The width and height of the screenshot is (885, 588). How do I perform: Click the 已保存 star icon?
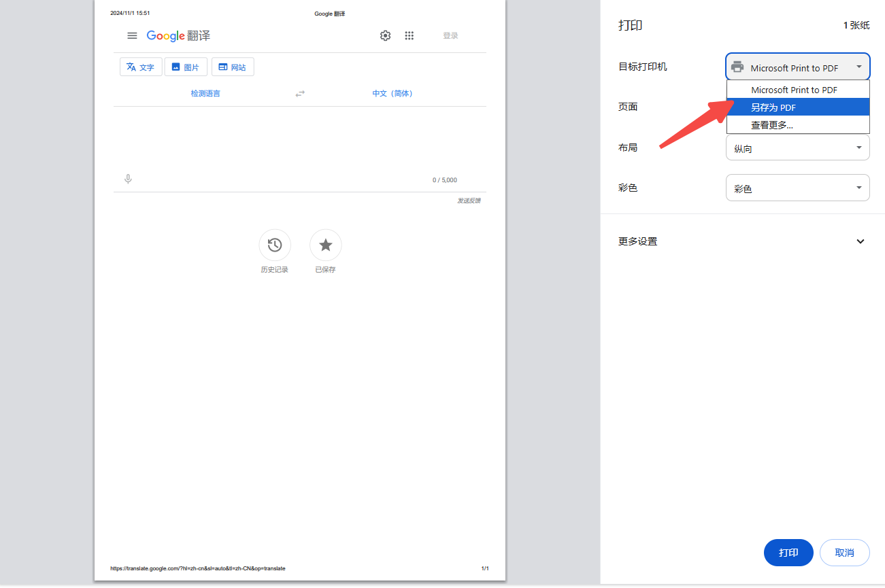tap(326, 245)
